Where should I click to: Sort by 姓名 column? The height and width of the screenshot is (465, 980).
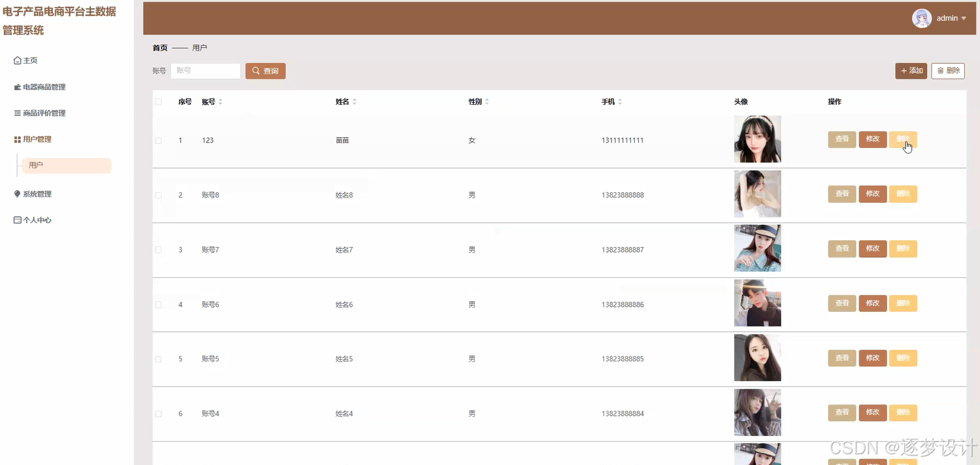[x=355, y=102]
